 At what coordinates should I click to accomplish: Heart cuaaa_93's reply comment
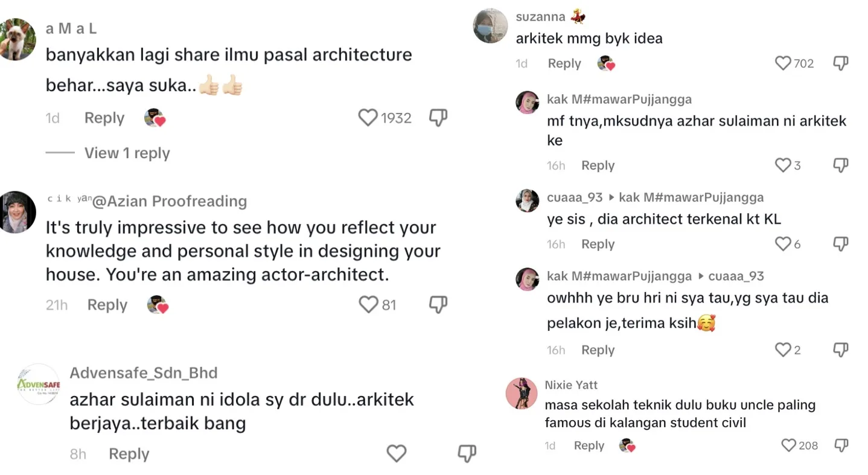click(x=783, y=244)
